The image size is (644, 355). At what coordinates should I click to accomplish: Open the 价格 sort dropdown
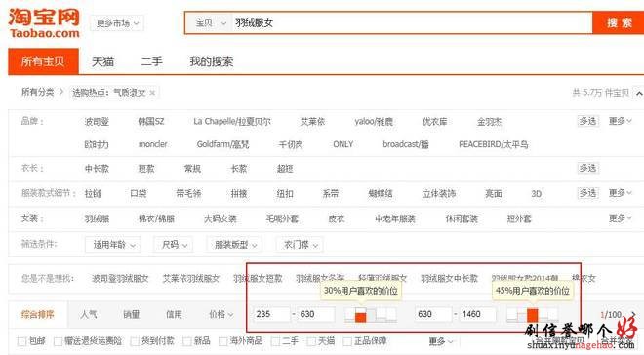[221, 315]
